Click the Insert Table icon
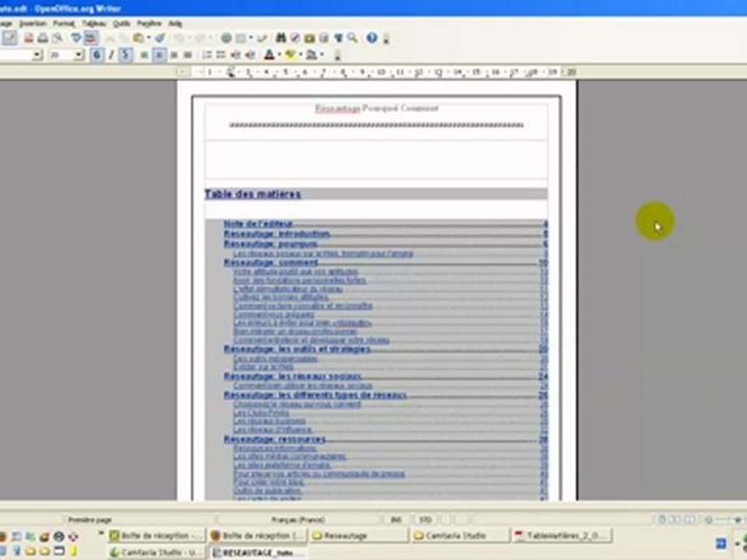Viewport: 747px width, 560px height. pos(241,38)
